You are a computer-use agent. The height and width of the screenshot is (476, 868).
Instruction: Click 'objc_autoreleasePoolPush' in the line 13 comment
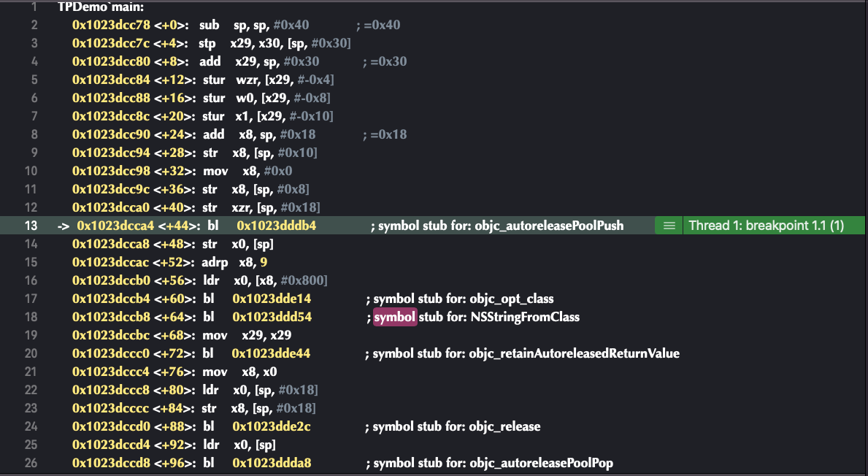tap(549, 226)
